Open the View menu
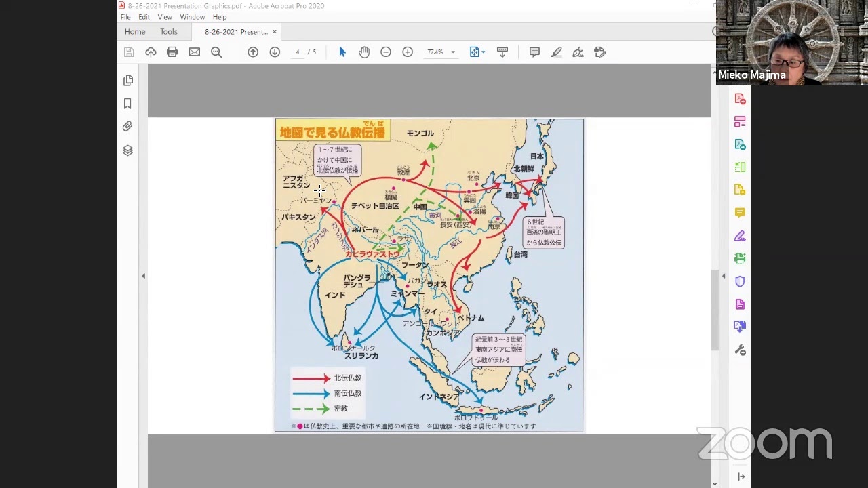Screen dimensions: 868x488 [165, 17]
